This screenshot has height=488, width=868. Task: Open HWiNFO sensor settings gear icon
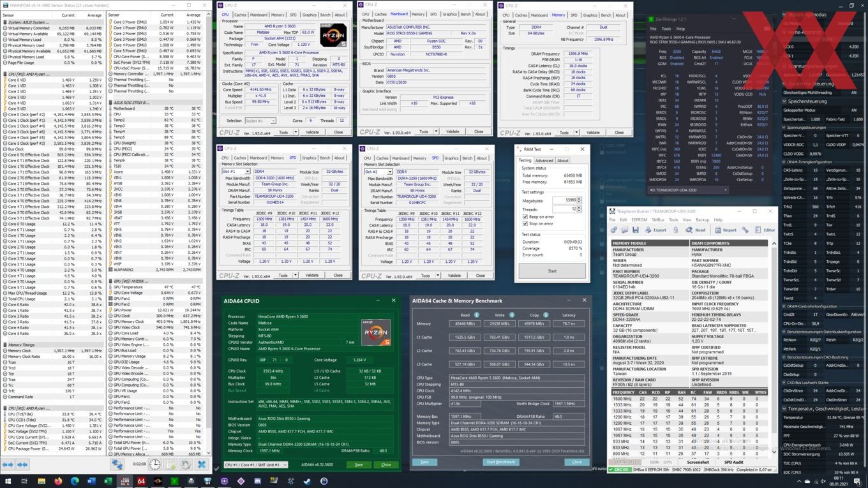(186, 464)
